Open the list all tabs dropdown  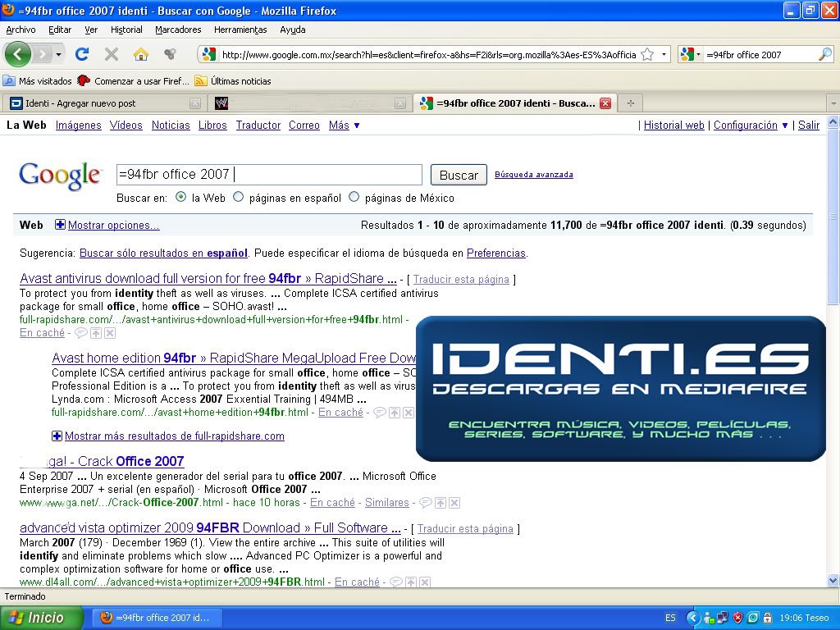coord(833,103)
